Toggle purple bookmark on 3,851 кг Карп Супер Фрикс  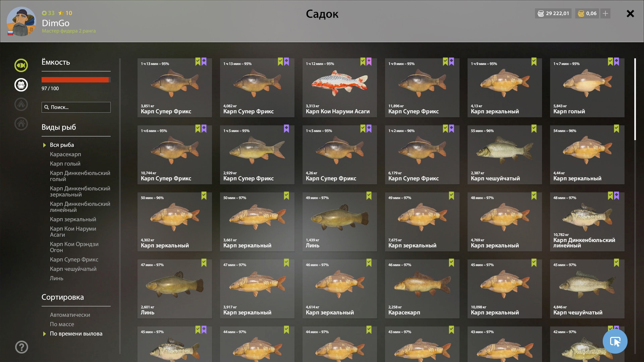point(204,62)
